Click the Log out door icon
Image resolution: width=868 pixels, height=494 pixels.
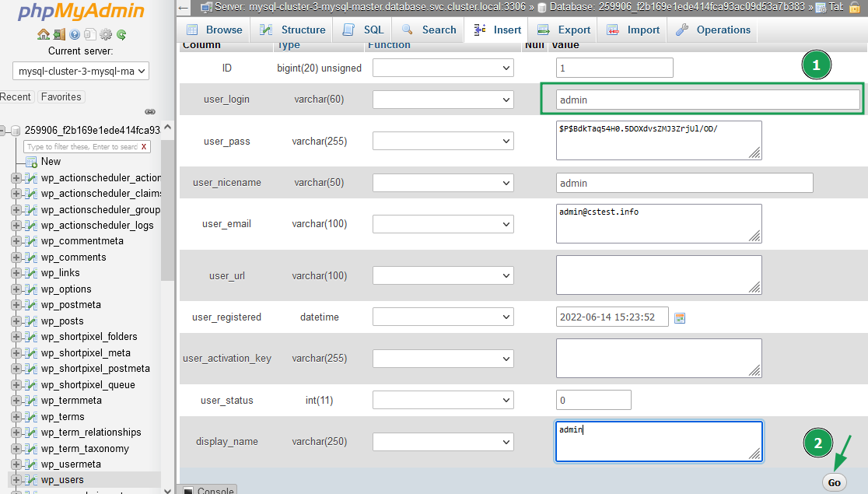tap(59, 35)
